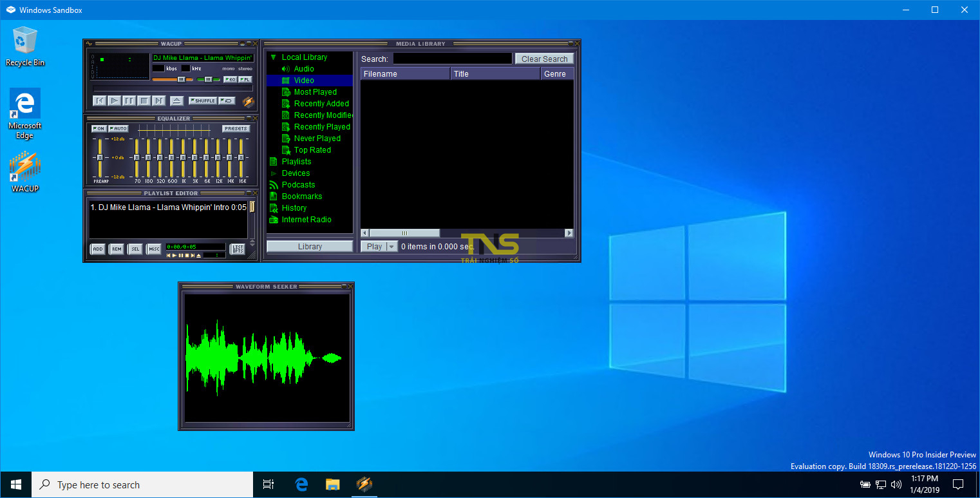
Task: Toggle the Shuffle button
Action: coord(203,101)
